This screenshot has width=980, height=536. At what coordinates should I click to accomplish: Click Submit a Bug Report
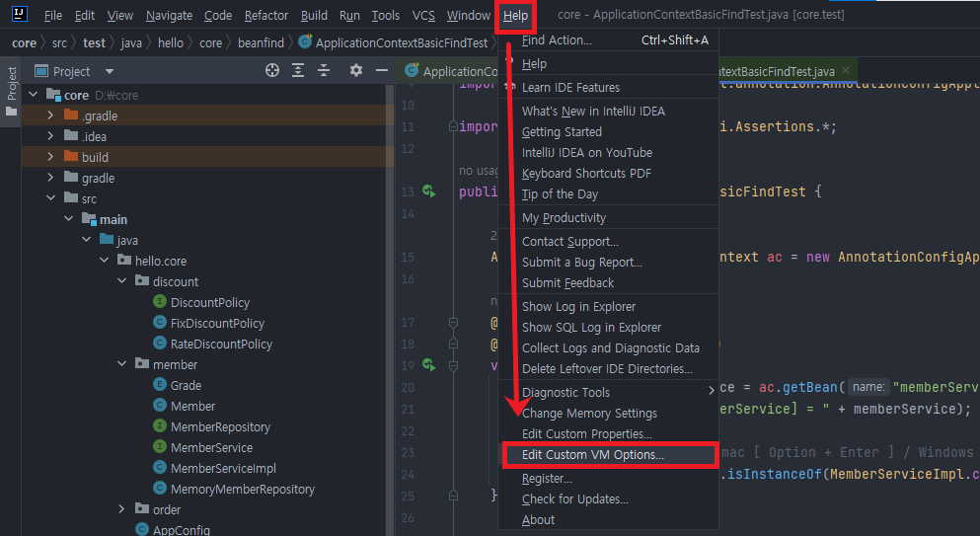[608, 262]
